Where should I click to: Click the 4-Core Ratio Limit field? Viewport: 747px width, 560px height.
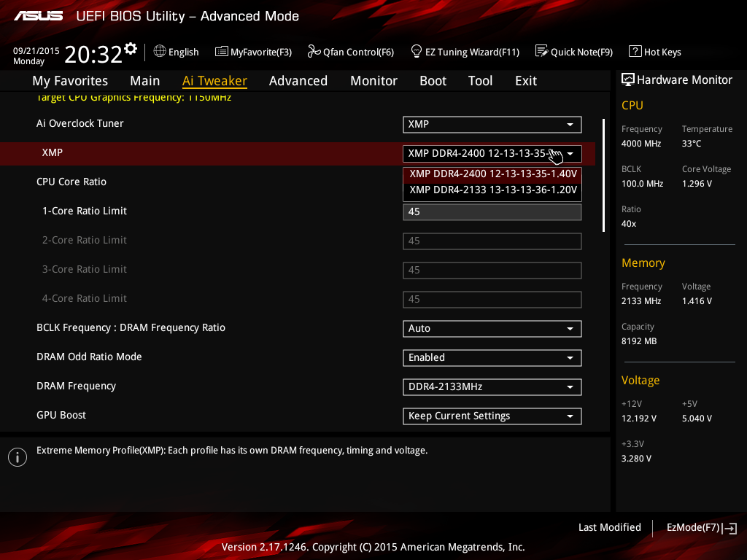click(492, 300)
